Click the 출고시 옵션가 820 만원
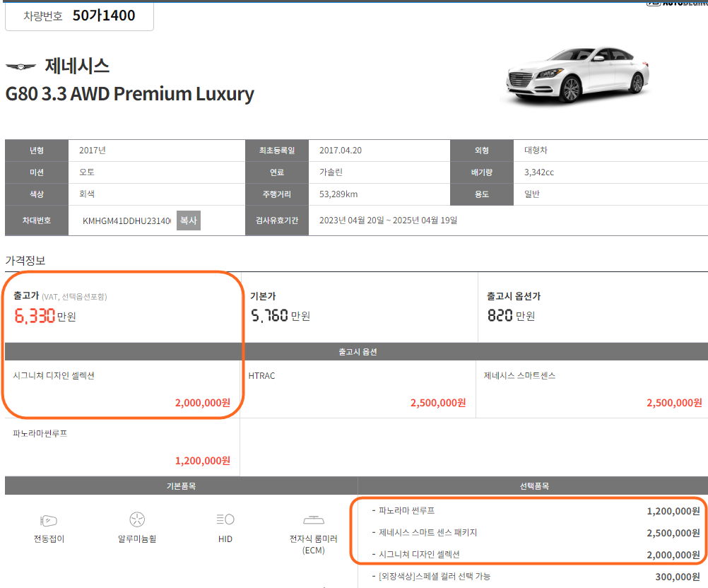The image size is (708, 588). [511, 316]
